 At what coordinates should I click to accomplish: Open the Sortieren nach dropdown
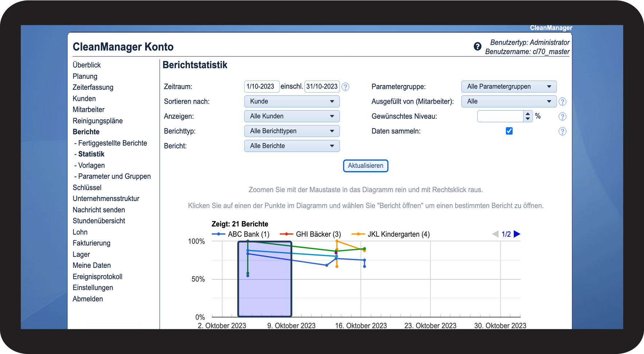[x=292, y=101]
